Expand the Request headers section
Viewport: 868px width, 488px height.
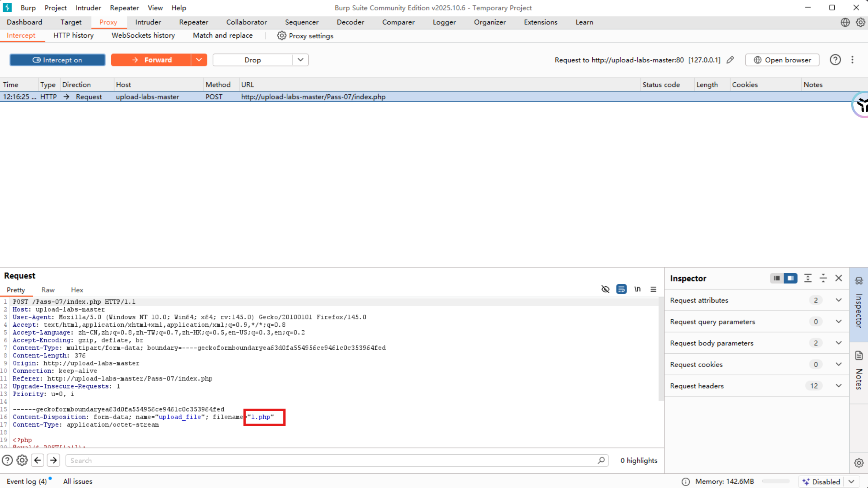coord(838,386)
